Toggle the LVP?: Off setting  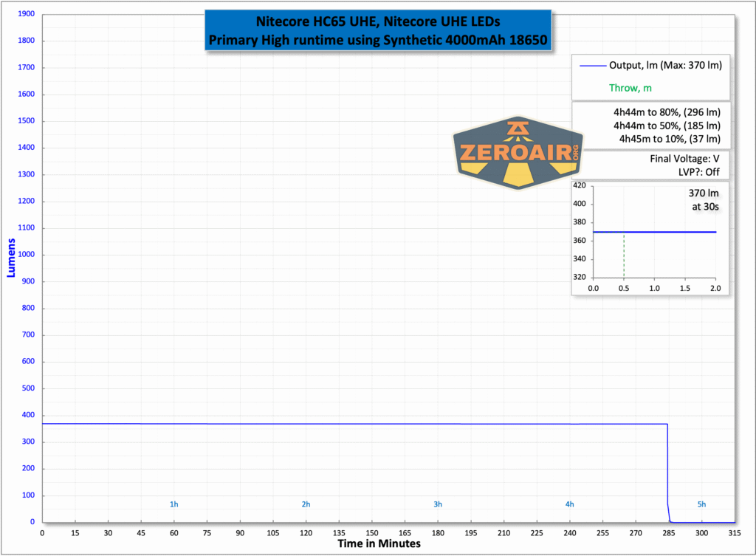[x=701, y=171]
